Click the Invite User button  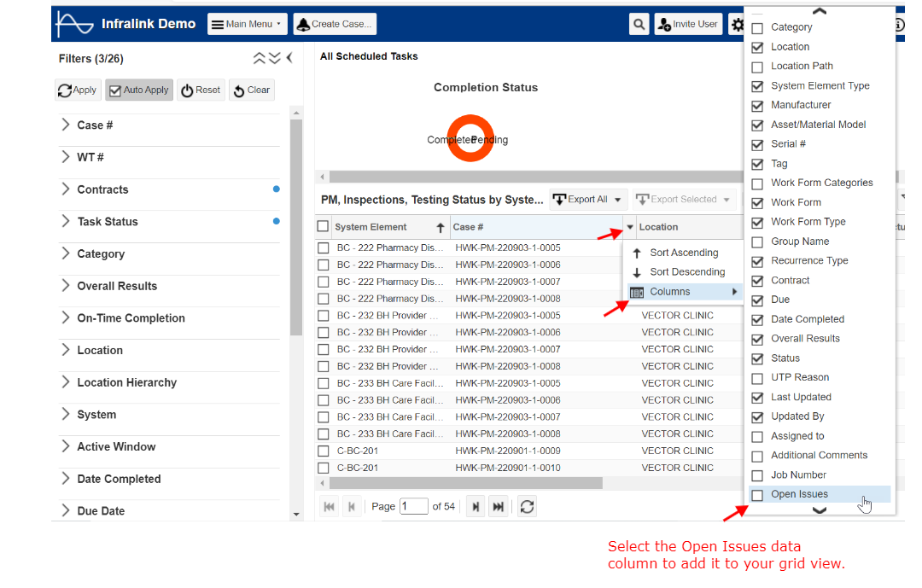point(688,24)
